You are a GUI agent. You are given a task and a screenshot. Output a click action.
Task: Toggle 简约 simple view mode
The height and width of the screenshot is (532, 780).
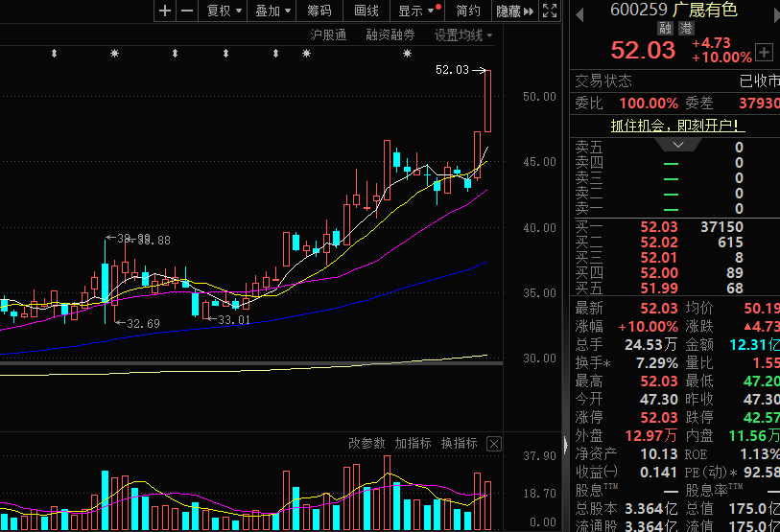point(468,11)
